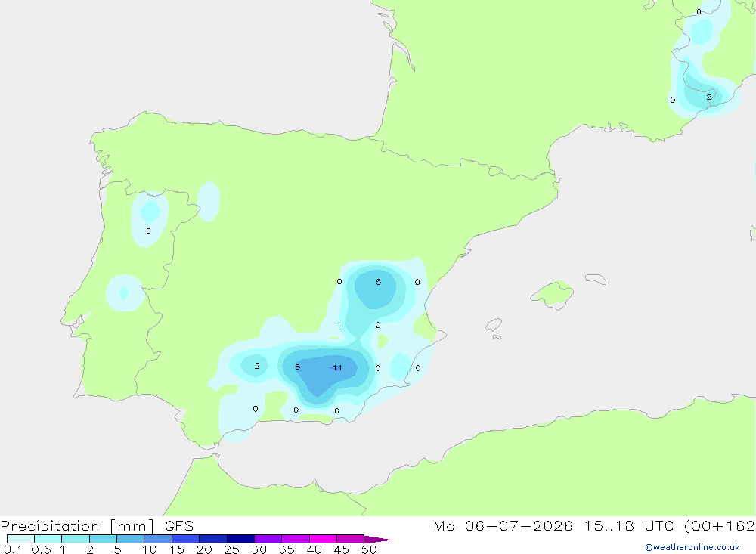Click Menorca island outline on the map
Viewport: 756px width, 554px height.
point(596,279)
